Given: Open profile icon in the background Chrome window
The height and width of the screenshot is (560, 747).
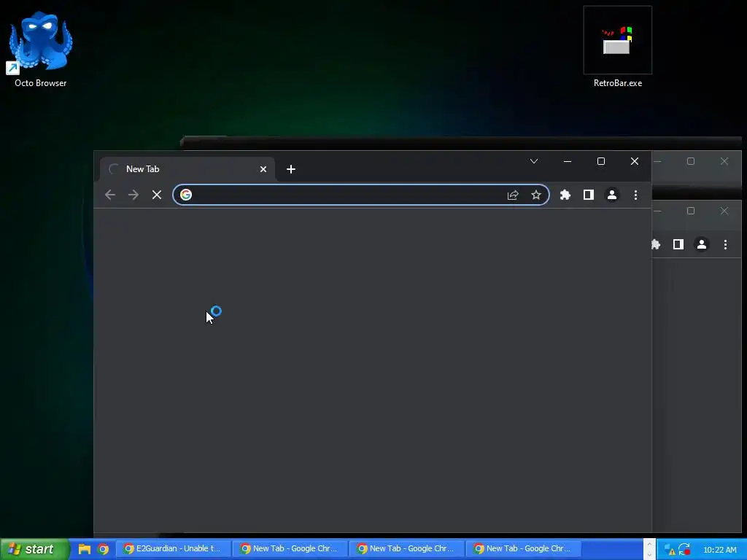Looking at the screenshot, I should pos(702,244).
